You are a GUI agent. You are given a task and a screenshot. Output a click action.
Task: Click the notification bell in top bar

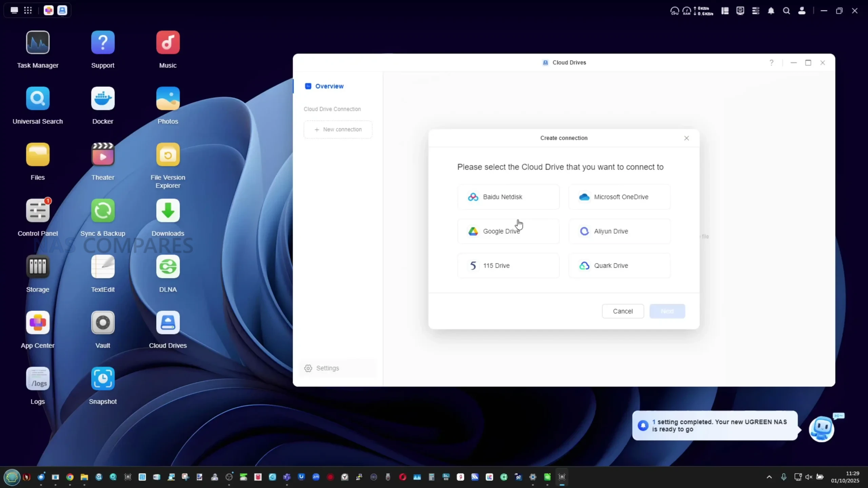[x=771, y=11]
